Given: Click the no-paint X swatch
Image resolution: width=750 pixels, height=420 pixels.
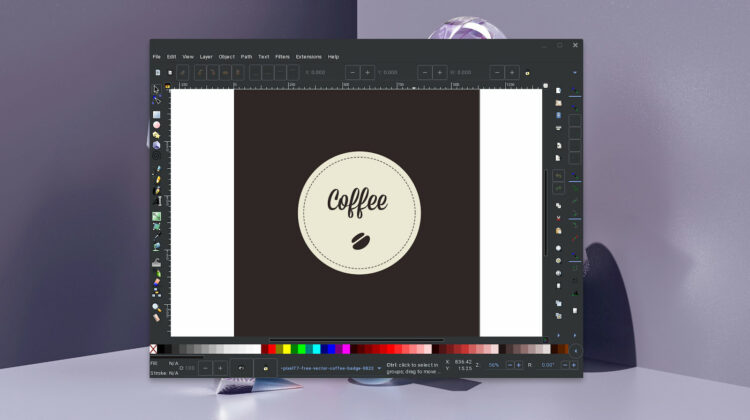Looking at the screenshot, I should click(153, 349).
